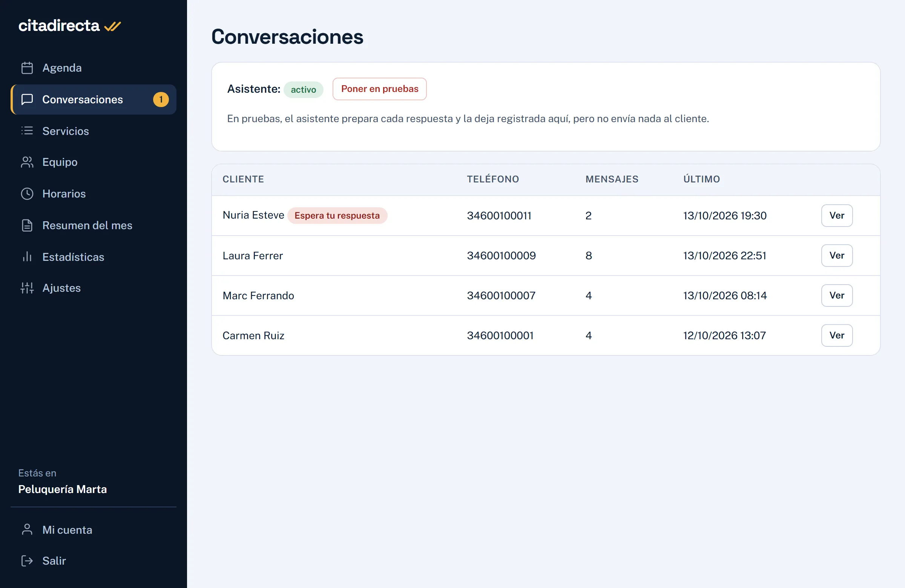905x588 pixels.
Task: Click the Resumen del mes document icon
Action: [x=27, y=225]
